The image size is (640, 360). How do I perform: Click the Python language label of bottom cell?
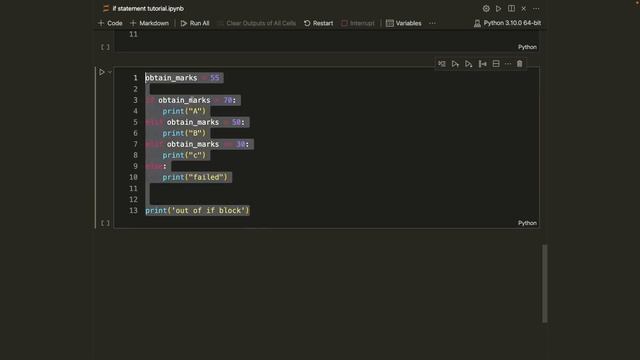tap(527, 223)
